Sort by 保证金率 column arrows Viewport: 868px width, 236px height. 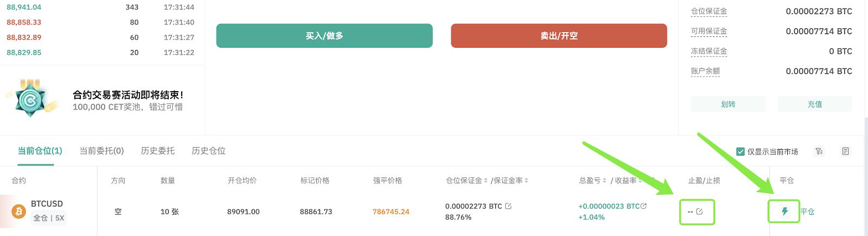click(526, 181)
